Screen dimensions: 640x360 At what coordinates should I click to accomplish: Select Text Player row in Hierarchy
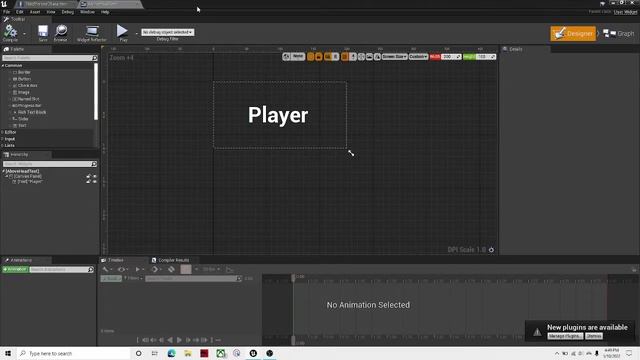pyautogui.click(x=30, y=181)
